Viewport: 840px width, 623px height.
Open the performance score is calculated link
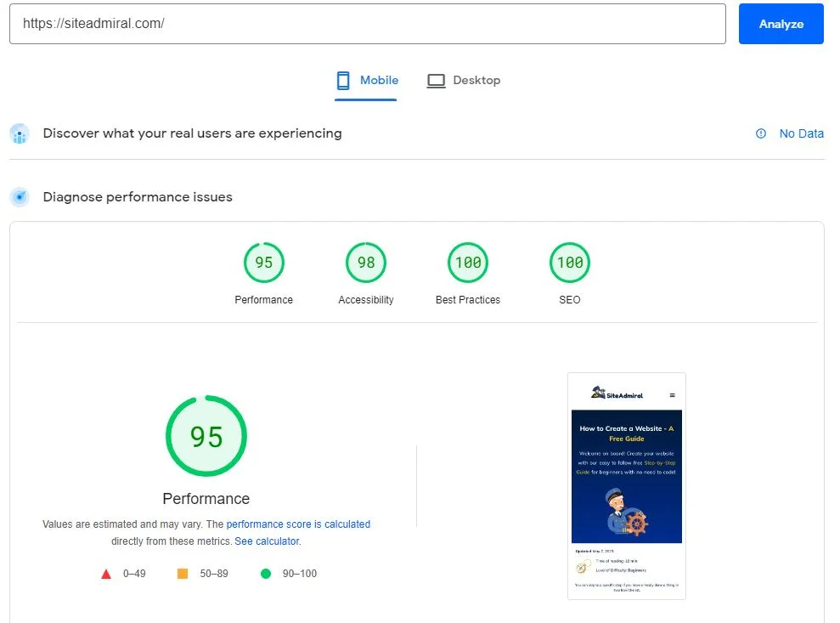(297, 524)
